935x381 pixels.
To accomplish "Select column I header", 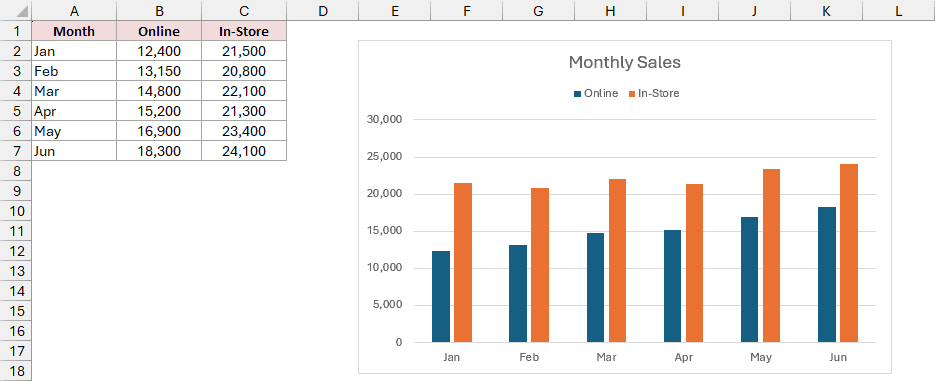I will [x=682, y=10].
